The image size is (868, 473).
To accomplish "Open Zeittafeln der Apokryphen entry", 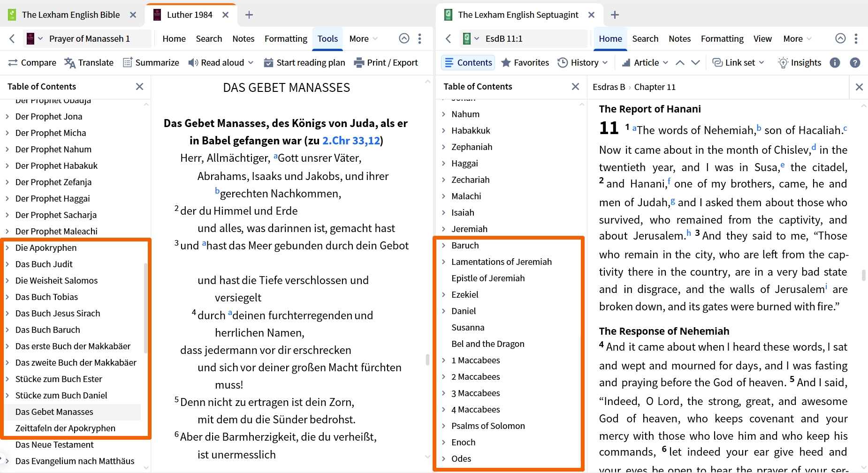I will (x=65, y=428).
